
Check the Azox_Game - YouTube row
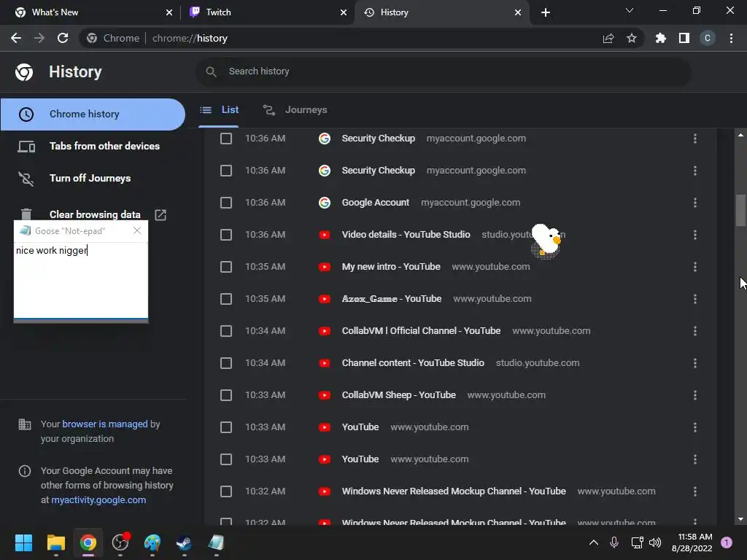(x=226, y=299)
